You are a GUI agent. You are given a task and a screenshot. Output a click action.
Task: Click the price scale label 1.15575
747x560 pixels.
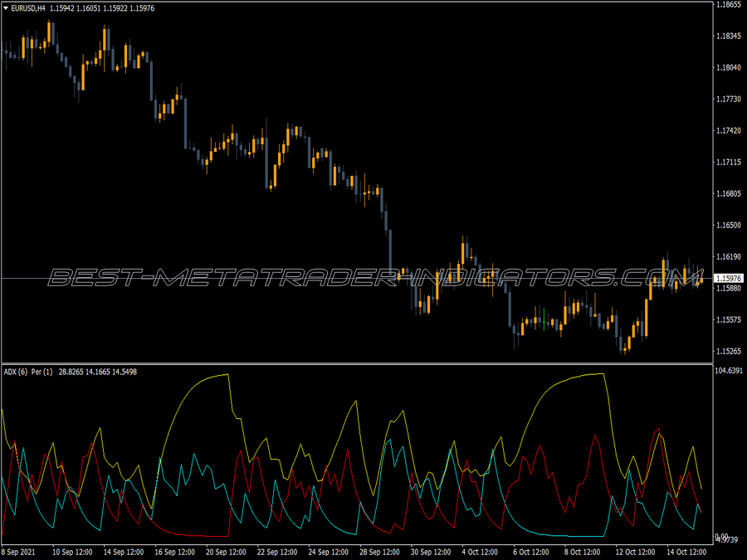pyautogui.click(x=729, y=320)
